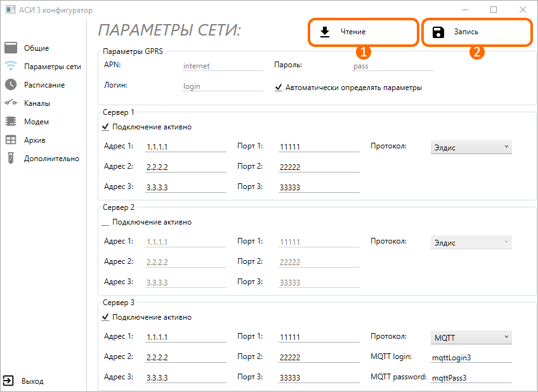Click Сервер 2 Порт 3 field
This screenshot has height=392, width=538.
click(x=318, y=282)
